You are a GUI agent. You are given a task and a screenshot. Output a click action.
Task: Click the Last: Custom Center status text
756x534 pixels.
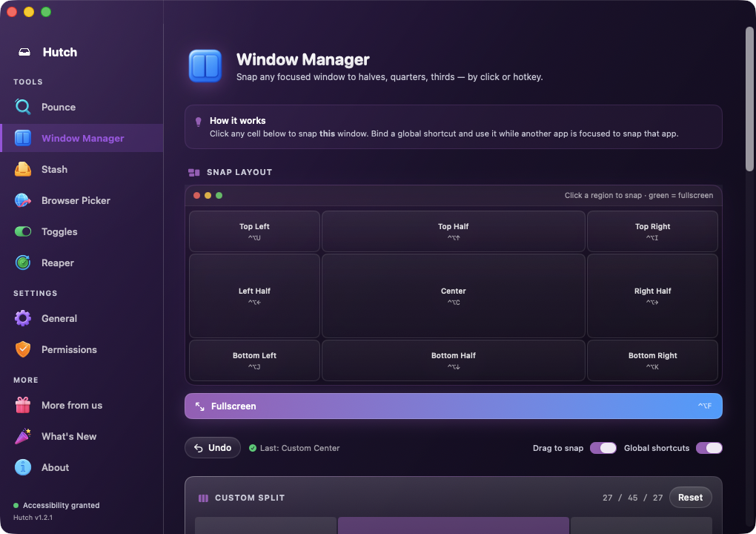[300, 448]
